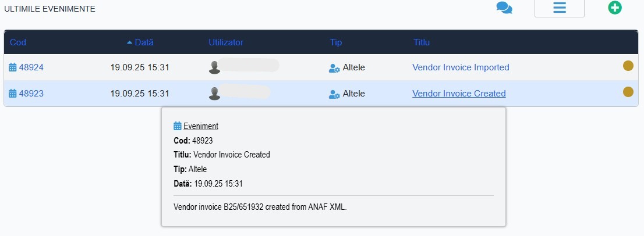
Task: Open event code 48924 link
Action: [31, 67]
